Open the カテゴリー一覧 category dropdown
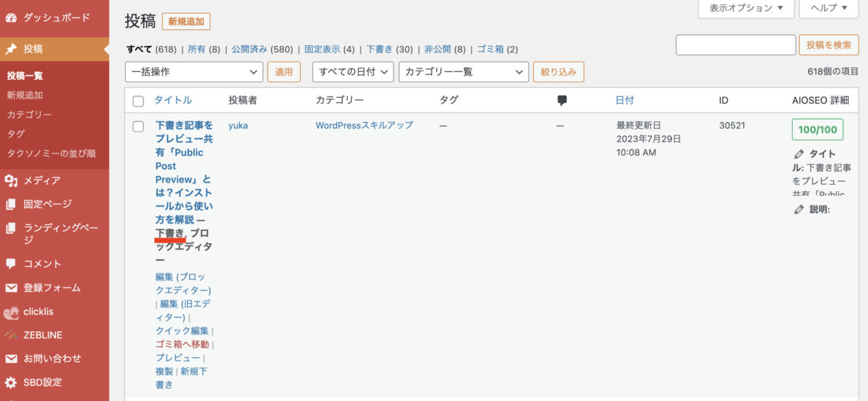The height and width of the screenshot is (401, 868). pyautogui.click(x=462, y=72)
